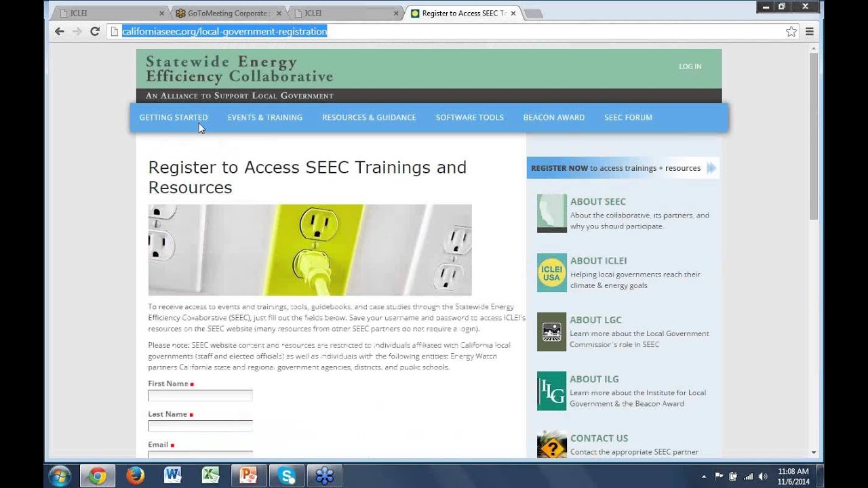Open Word from the taskbar
This screenshot has height=488, width=868.
(173, 476)
